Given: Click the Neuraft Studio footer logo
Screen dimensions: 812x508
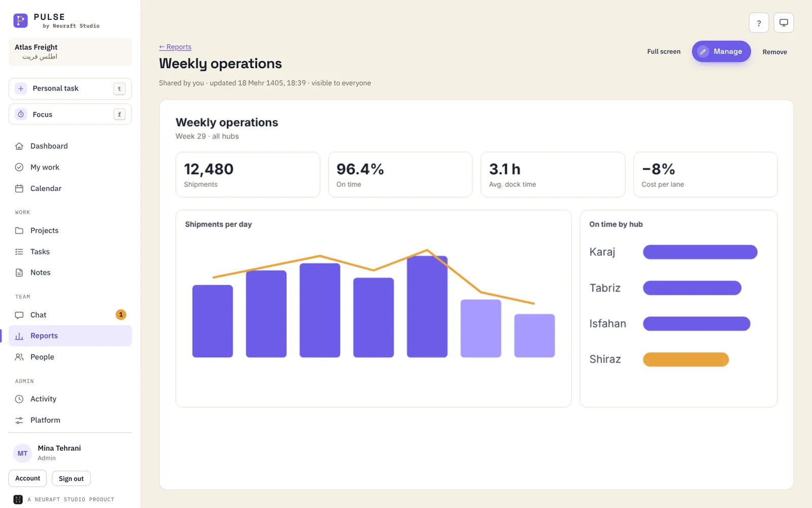Looking at the screenshot, I should coord(18,499).
